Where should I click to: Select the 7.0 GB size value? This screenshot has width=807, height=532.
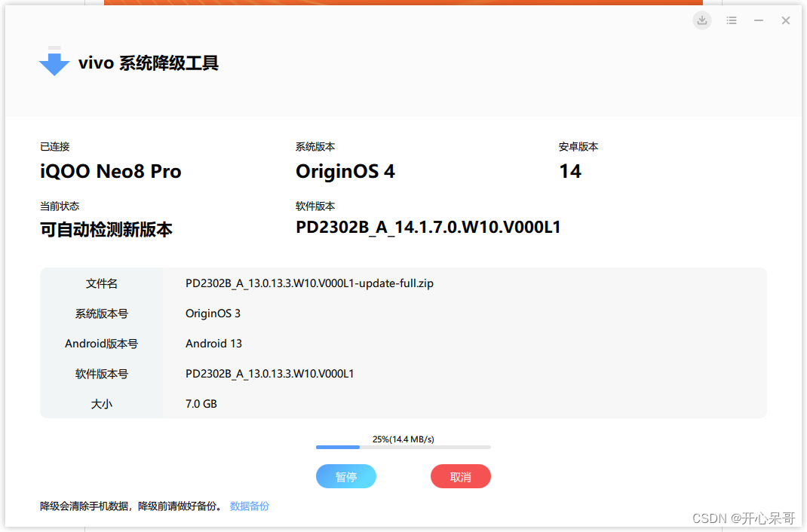tap(201, 404)
